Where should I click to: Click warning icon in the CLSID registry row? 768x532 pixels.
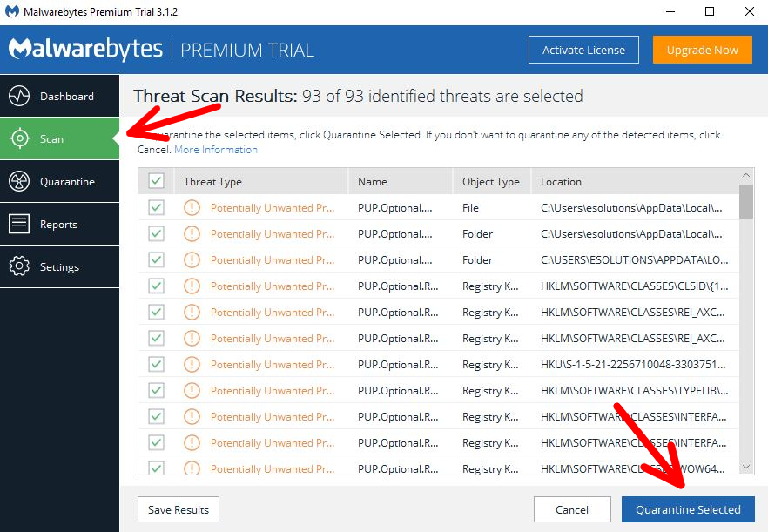point(192,286)
